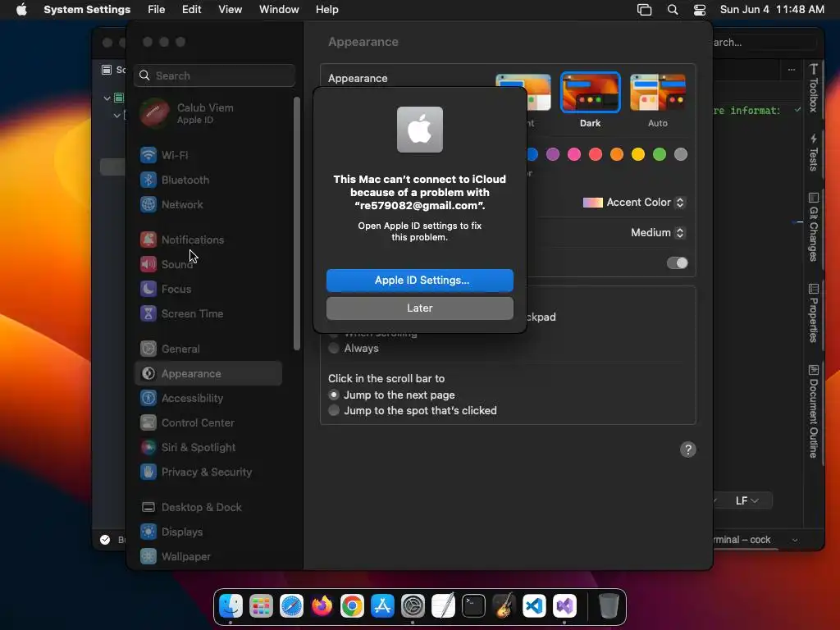
Task: Pick green accent color
Action: (660, 155)
